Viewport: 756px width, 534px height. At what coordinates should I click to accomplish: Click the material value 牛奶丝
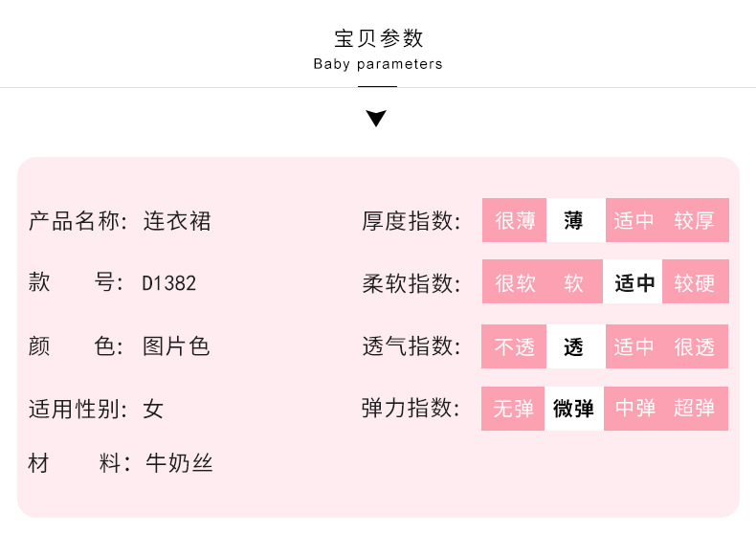(x=178, y=464)
